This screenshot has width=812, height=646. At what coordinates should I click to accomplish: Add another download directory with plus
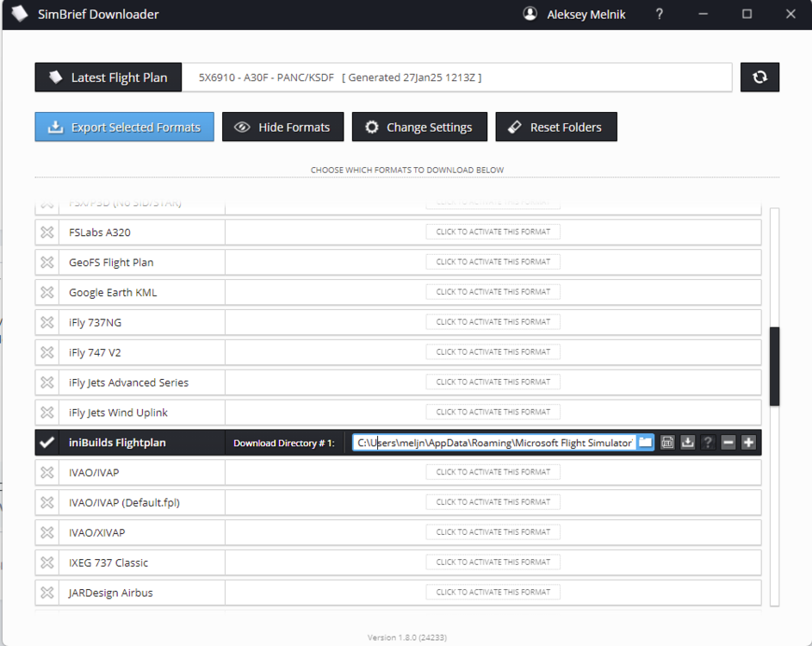click(748, 443)
